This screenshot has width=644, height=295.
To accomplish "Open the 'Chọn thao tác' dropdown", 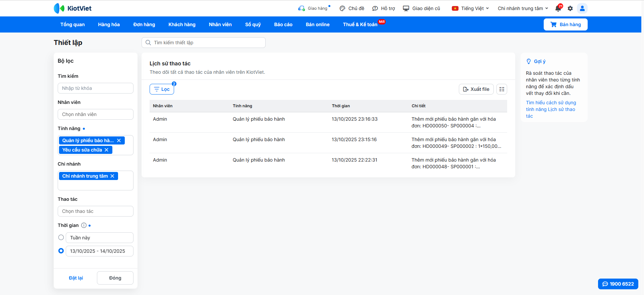I will click(96, 211).
